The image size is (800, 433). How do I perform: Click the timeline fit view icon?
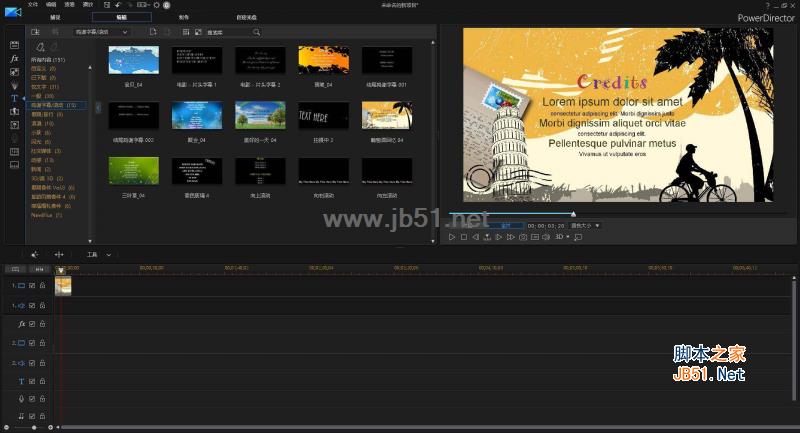[x=39, y=269]
